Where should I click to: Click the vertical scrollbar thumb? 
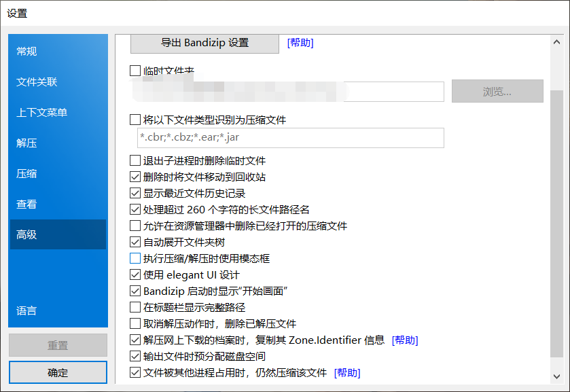click(x=556, y=224)
